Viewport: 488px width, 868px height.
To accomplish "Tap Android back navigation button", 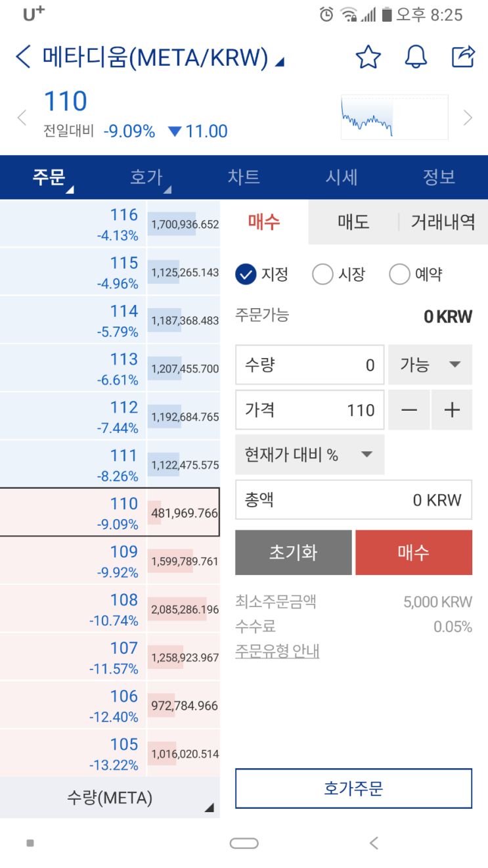I will coord(374,843).
